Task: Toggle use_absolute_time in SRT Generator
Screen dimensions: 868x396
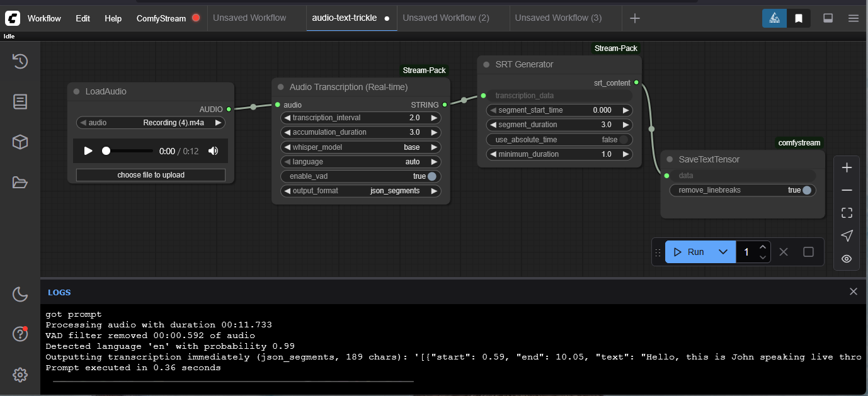Action: tap(624, 140)
